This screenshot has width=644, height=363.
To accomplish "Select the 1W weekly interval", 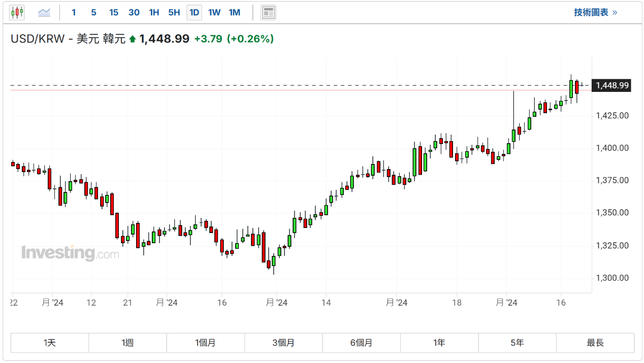I will point(214,12).
